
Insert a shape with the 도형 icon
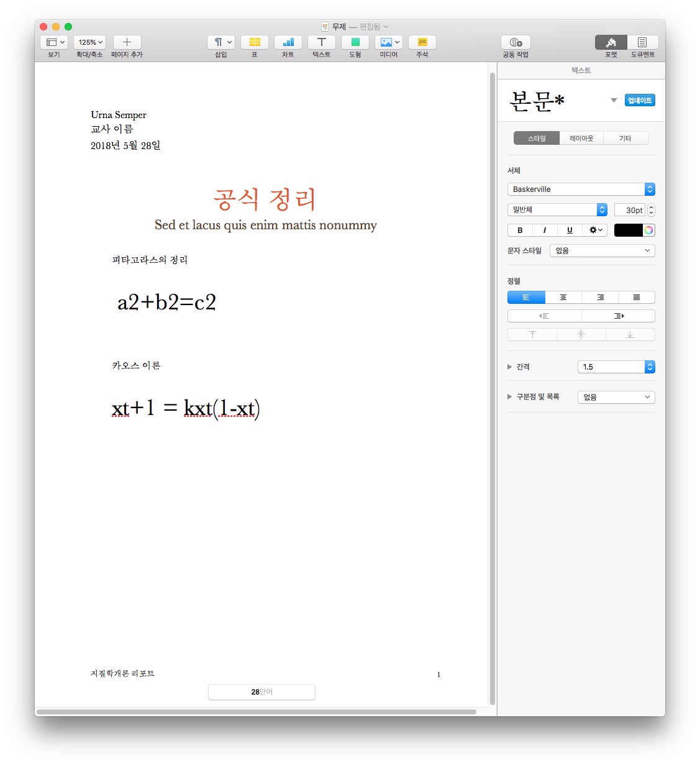tap(355, 42)
